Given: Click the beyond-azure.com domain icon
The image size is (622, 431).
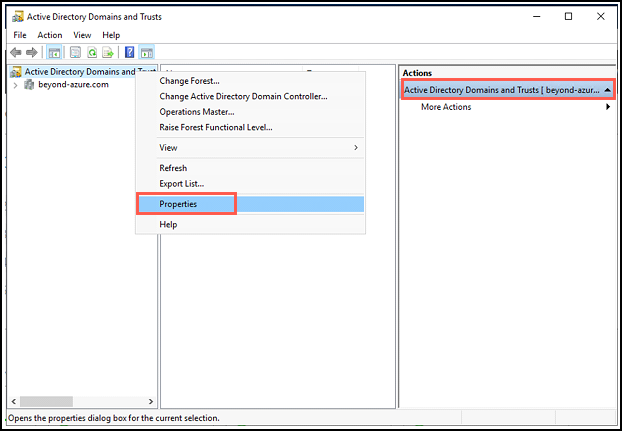Looking at the screenshot, I should [x=29, y=84].
